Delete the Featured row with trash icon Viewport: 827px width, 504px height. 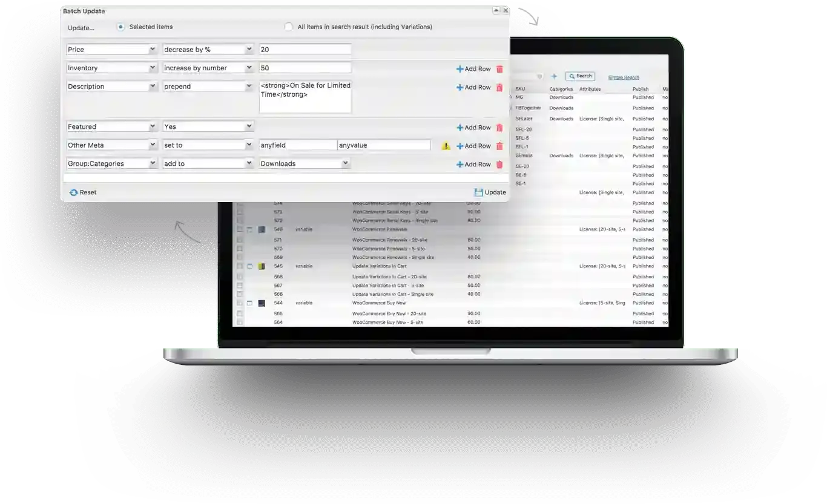coord(499,128)
